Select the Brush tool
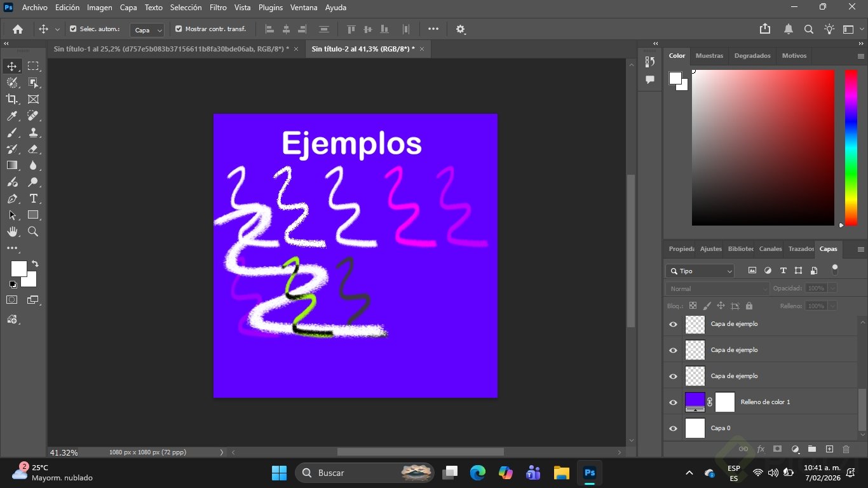This screenshot has height=488, width=868. (x=12, y=133)
